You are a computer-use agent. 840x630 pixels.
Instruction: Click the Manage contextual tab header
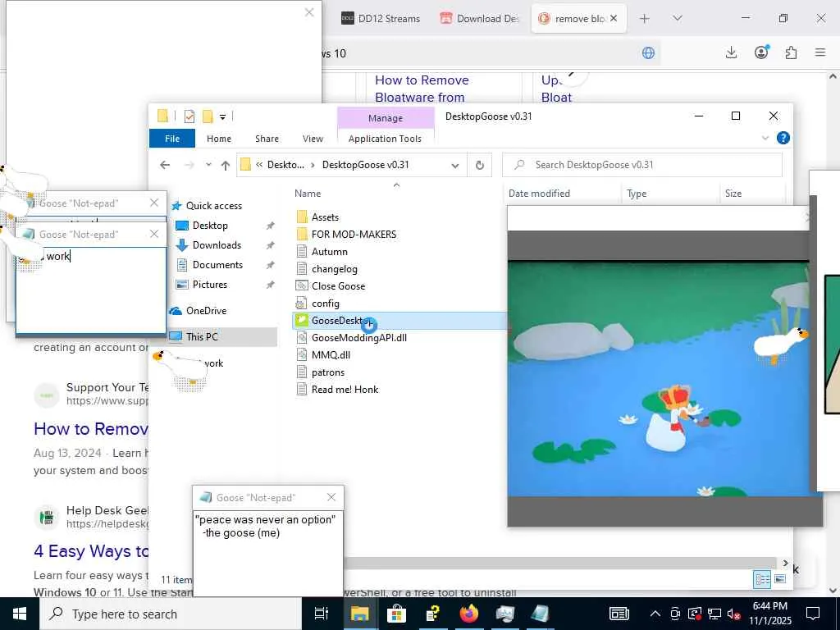pyautogui.click(x=386, y=118)
